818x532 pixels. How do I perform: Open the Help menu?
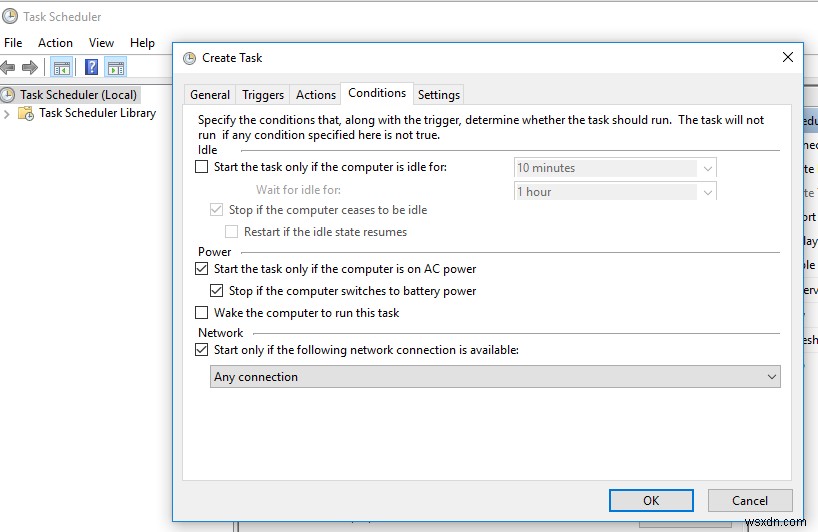click(x=142, y=43)
